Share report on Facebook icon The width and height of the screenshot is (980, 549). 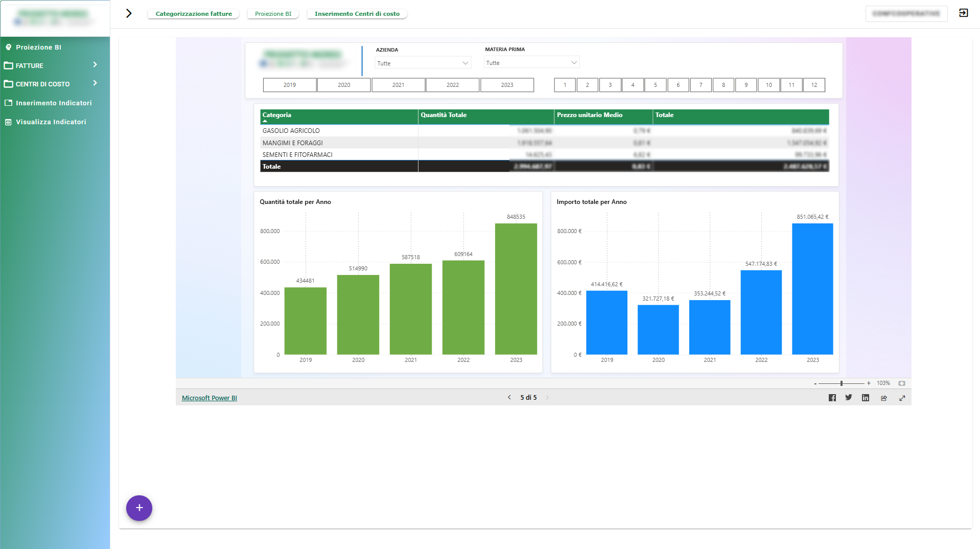832,398
